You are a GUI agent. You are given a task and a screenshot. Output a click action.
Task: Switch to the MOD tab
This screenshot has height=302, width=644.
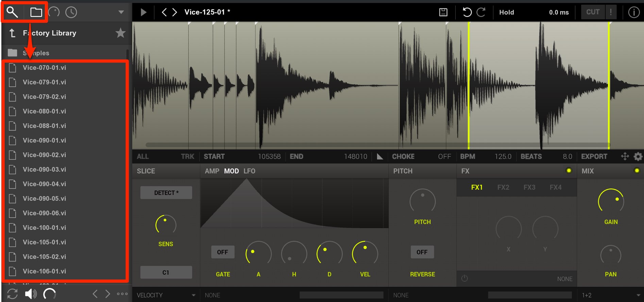(x=231, y=171)
